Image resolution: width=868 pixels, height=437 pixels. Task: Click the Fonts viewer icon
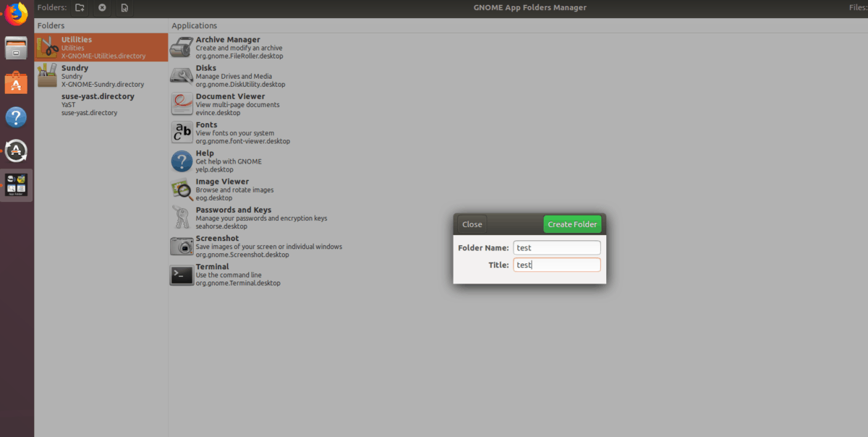click(x=180, y=132)
